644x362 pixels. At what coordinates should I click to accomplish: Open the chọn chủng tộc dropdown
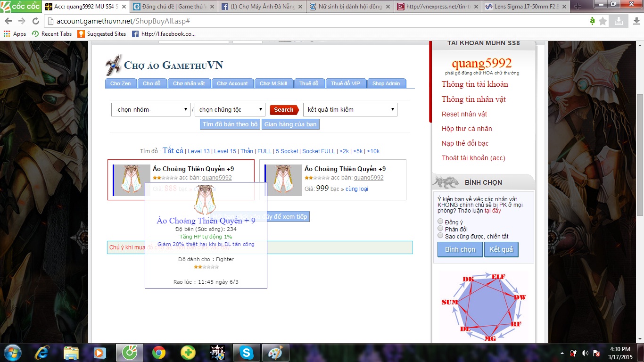tap(230, 109)
